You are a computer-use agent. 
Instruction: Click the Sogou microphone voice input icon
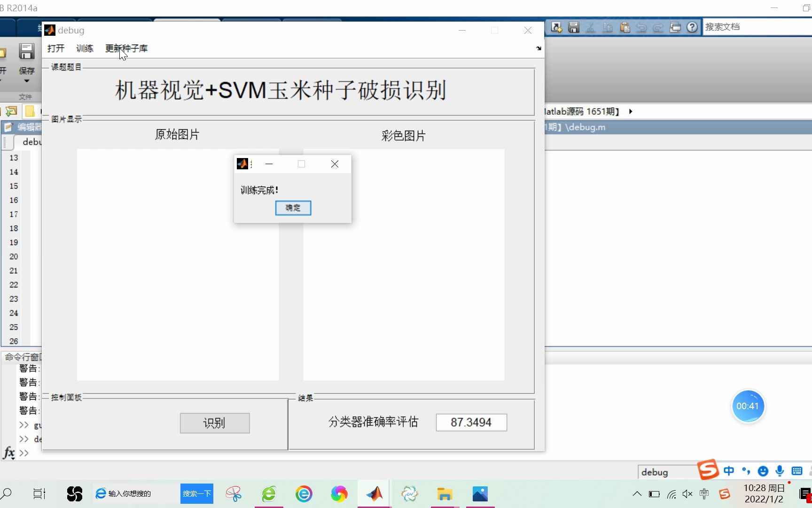pos(780,471)
